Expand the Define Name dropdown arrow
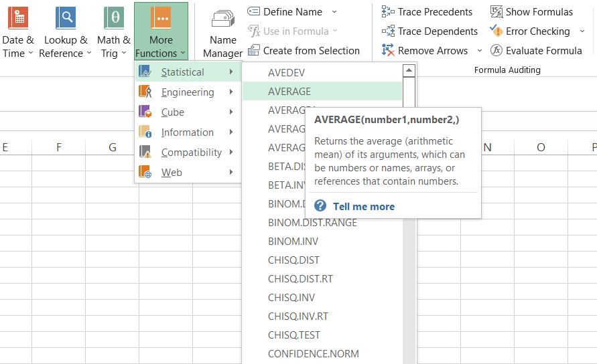 point(334,12)
